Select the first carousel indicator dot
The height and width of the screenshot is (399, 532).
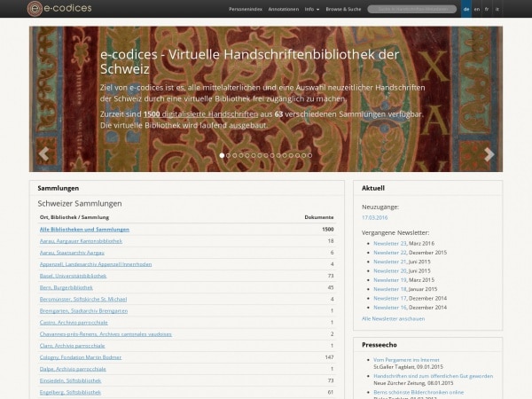(222, 155)
